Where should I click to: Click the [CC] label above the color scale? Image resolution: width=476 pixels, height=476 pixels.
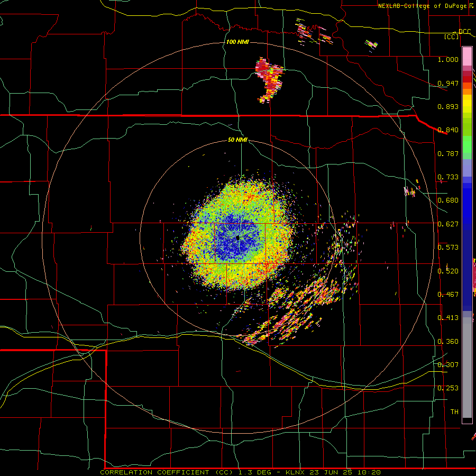(452, 36)
